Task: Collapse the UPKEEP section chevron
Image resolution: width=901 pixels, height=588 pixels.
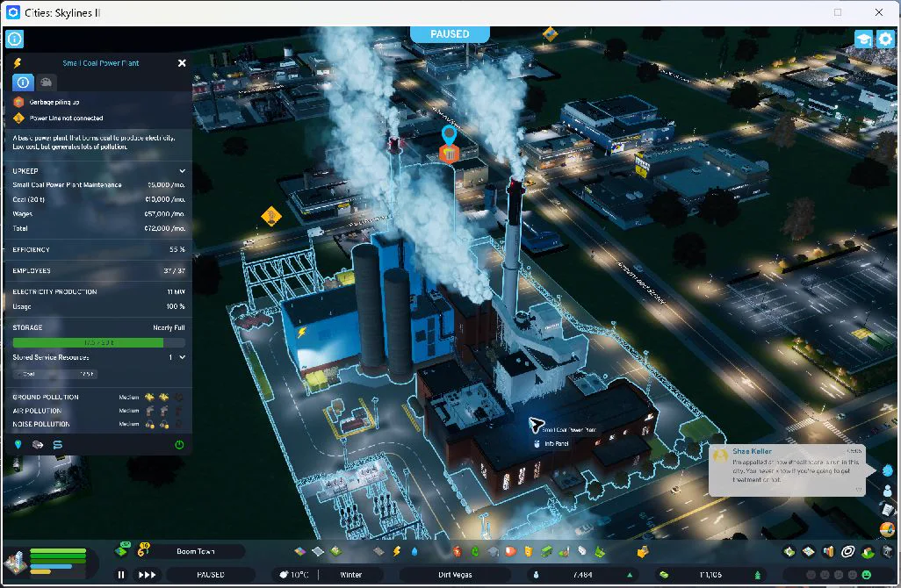Action: [x=182, y=171]
